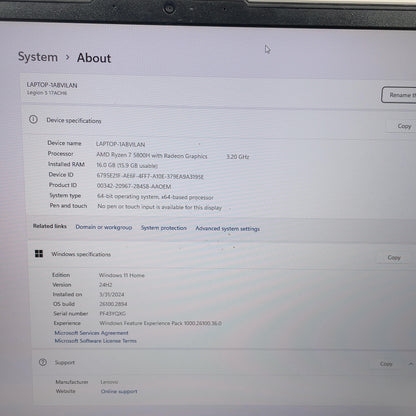This screenshot has width=416, height=416.
Task: Select the 24H2 version value
Action: (105, 285)
